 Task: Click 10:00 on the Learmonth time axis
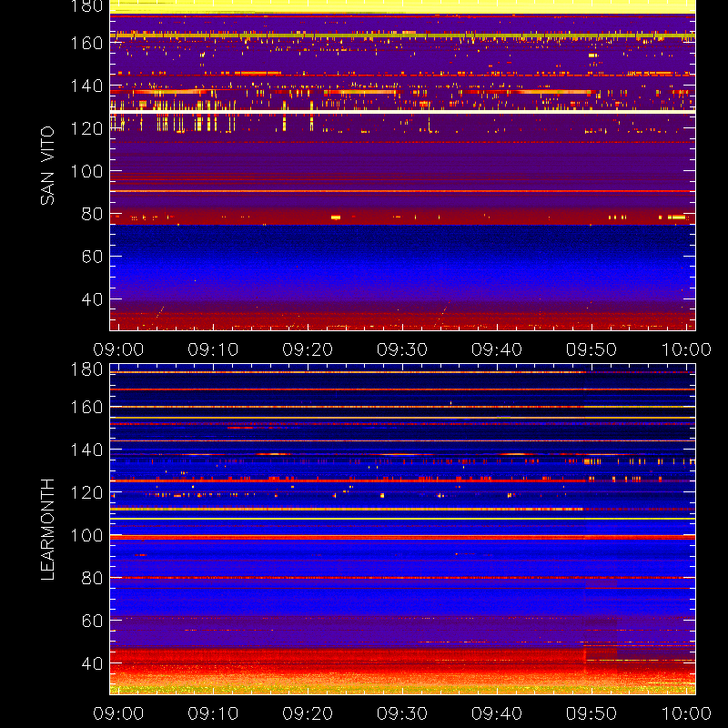tap(686, 713)
